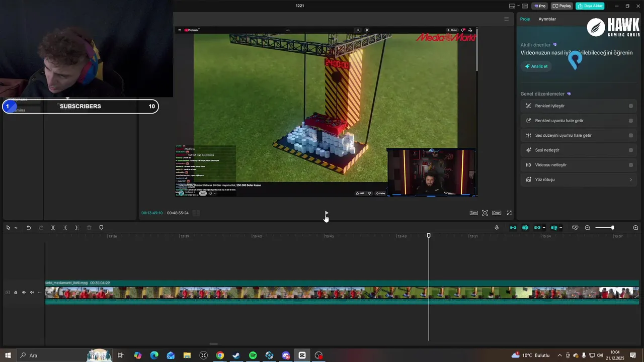
Task: Click the Analiz et button
Action: 536,66
